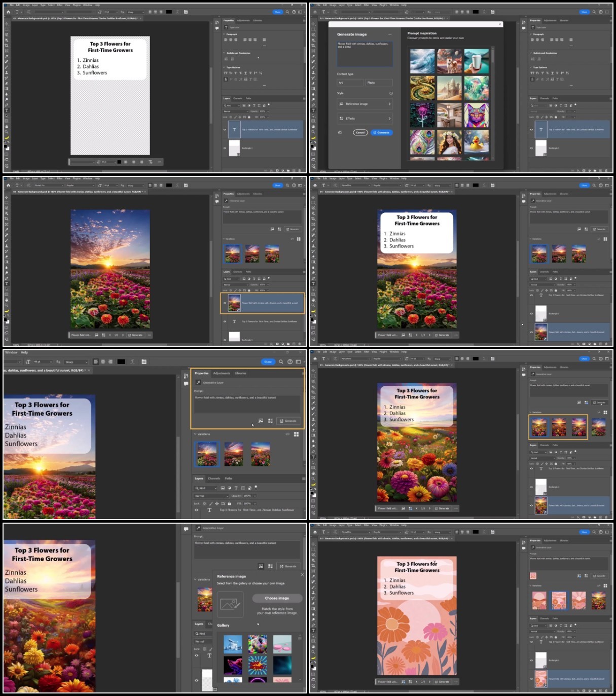Select Photo content type in Generate image dialog

[379, 83]
